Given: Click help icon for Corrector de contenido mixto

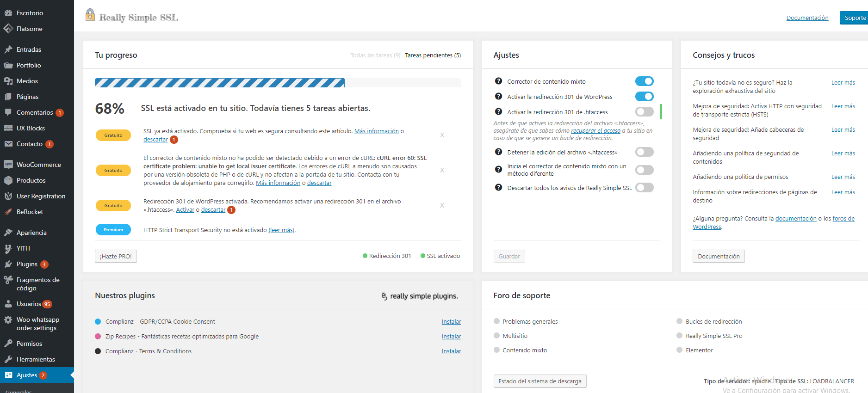Looking at the screenshot, I should (x=498, y=81).
